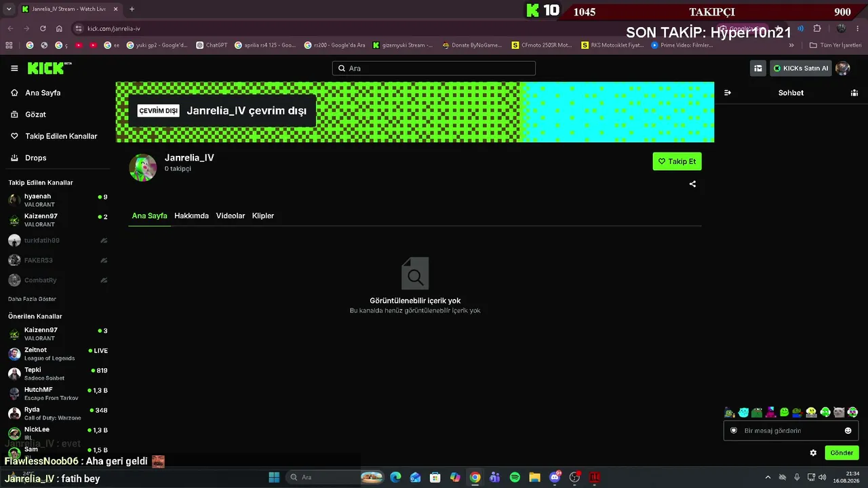The height and width of the screenshot is (488, 868).
Task: Open recommended channel Tepki
Action: 58,373
